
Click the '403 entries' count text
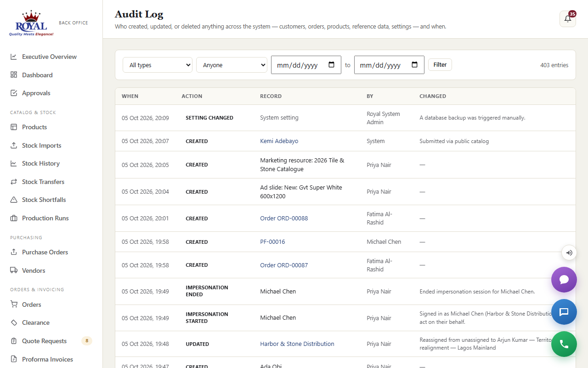554,65
